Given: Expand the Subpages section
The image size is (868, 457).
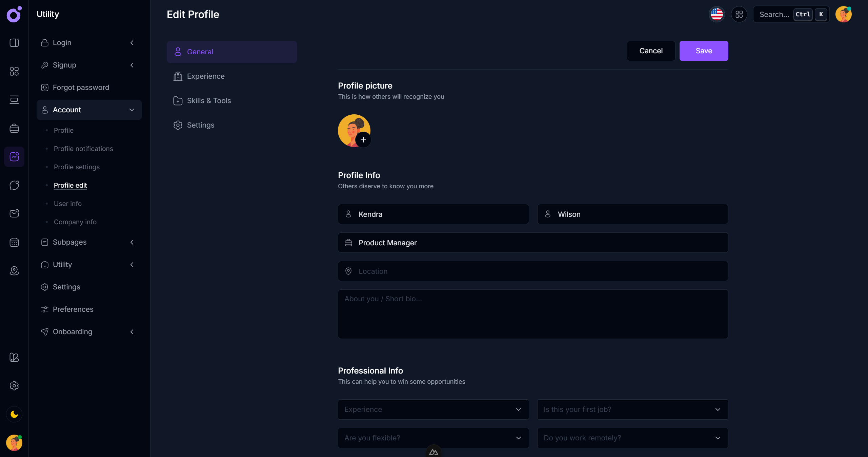Looking at the screenshot, I should point(132,242).
